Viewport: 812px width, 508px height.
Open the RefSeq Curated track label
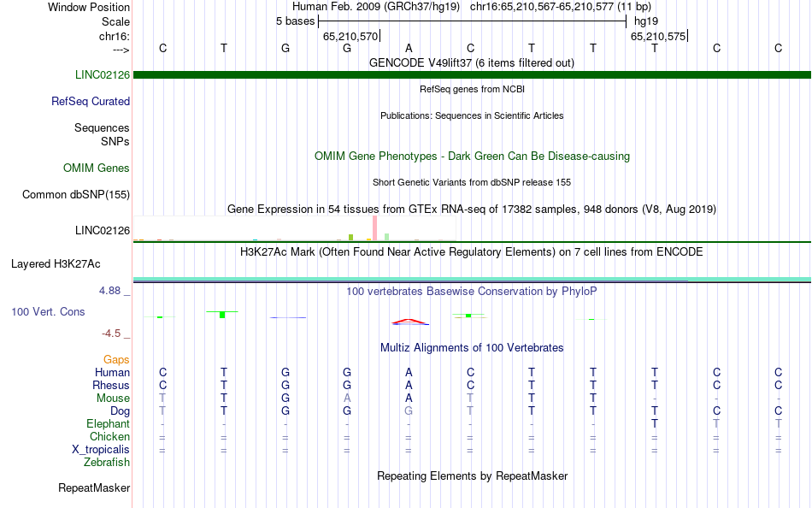click(90, 101)
